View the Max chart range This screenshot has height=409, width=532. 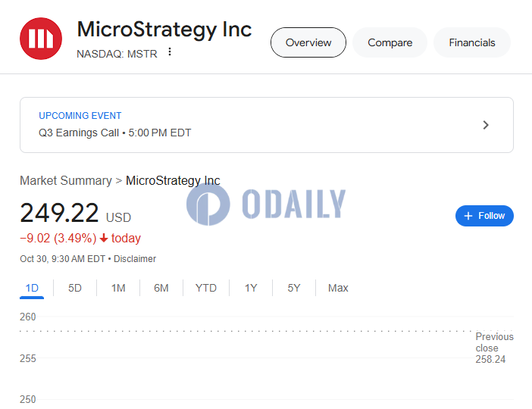coord(338,289)
